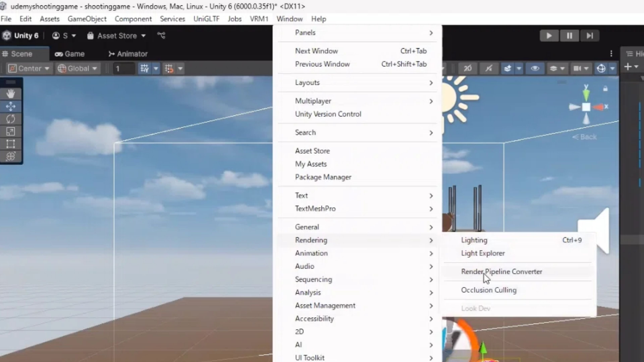
Task: Open the GameObject menu
Action: 87,19
